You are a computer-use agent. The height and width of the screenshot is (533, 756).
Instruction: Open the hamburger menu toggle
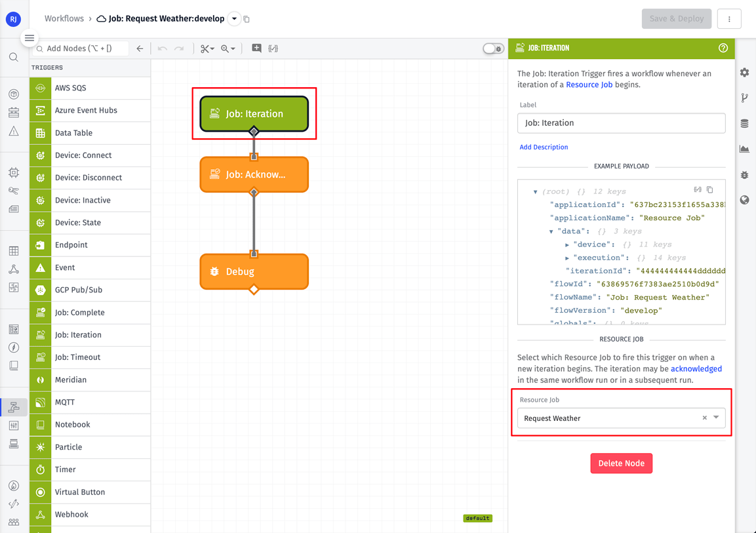[x=30, y=38]
